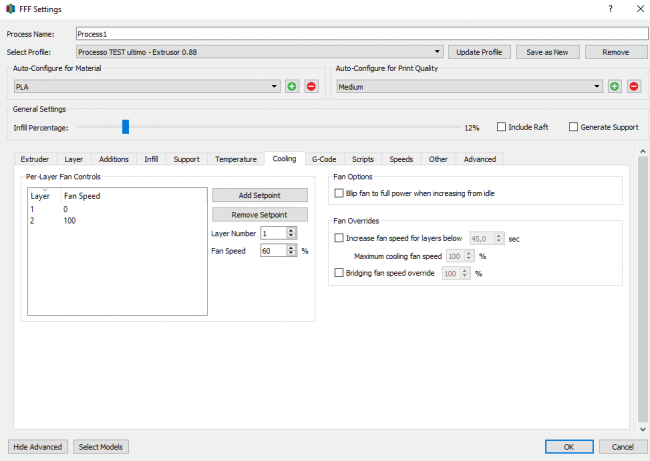The height and width of the screenshot is (461, 650).
Task: Enable the Include Raft checkbox
Action: [502, 127]
